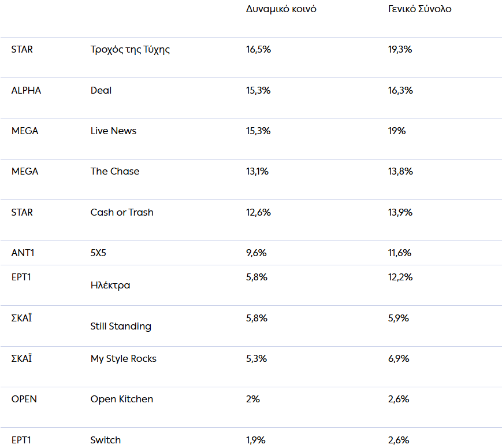502x448 pixels.
Task: Click the 'Still Standing' program cell
Action: (121, 326)
